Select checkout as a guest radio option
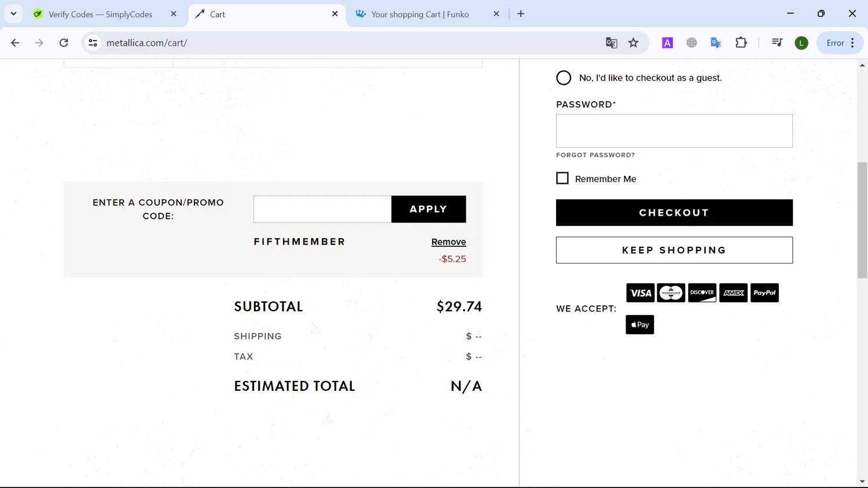868x488 pixels. point(564,78)
